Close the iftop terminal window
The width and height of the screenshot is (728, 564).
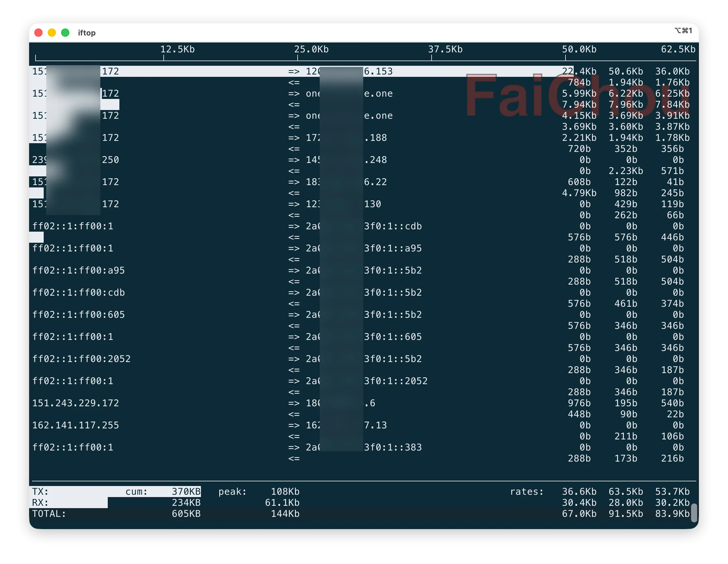pyautogui.click(x=39, y=32)
